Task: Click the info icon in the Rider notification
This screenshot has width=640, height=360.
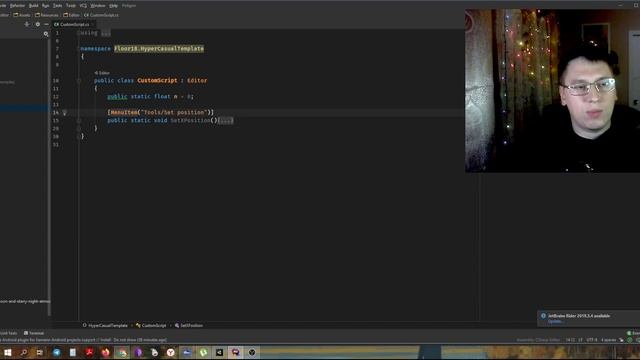Action: [543, 316]
